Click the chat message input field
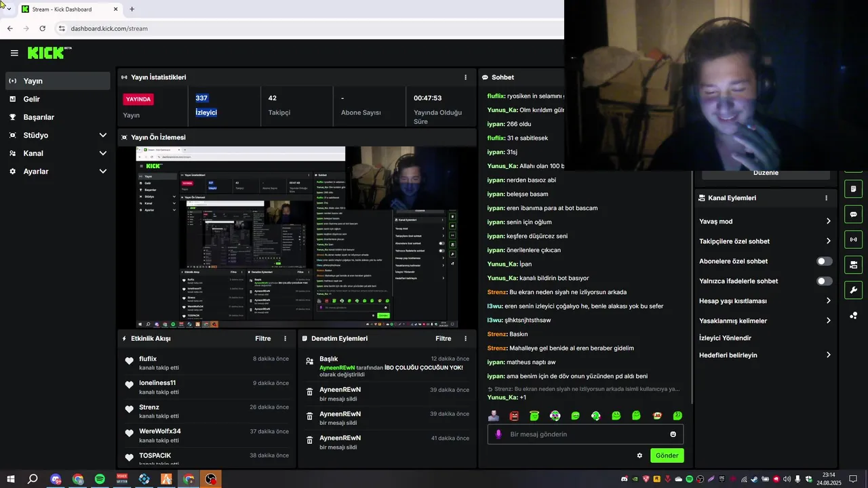868x488 pixels. click(585, 434)
